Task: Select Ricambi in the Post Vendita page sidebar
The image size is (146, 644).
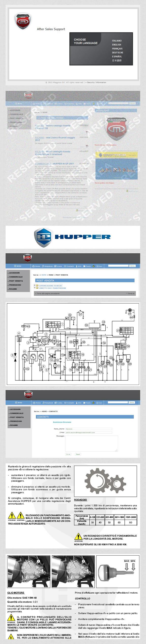Action: coord(13,289)
